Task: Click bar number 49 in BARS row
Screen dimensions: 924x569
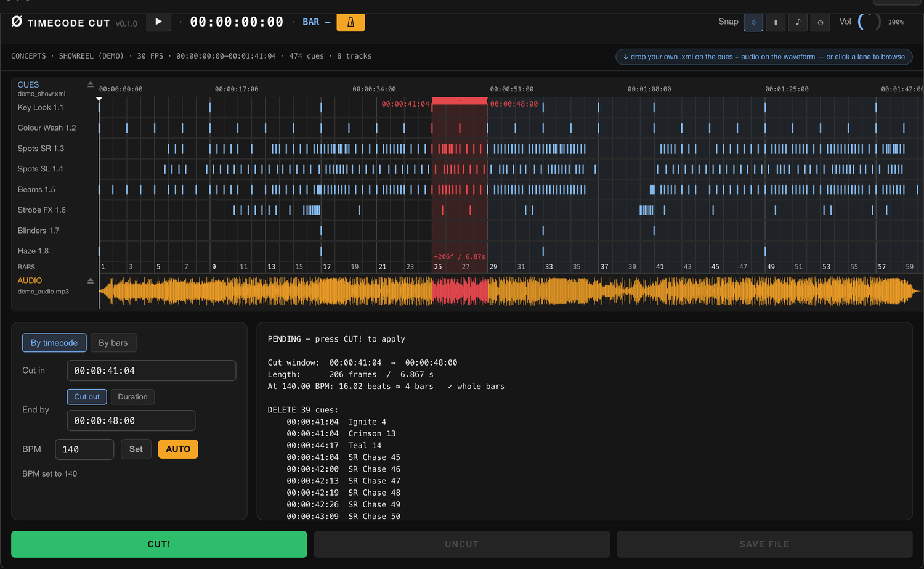Action: (x=771, y=267)
